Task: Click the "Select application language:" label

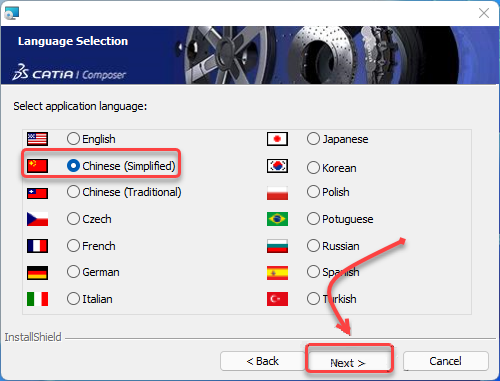Action: pos(80,106)
